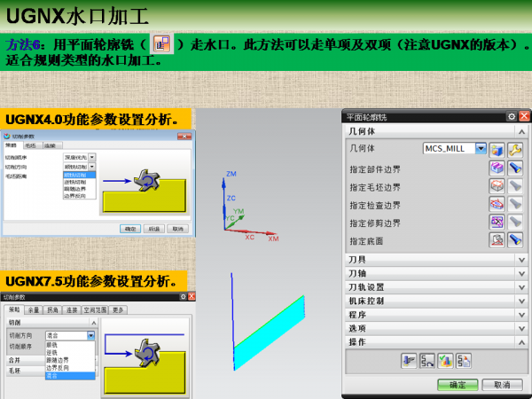Click green 确定 button in 平面轮廓铣 dialog
Image resolution: width=532 pixels, height=399 pixels.
point(458,385)
